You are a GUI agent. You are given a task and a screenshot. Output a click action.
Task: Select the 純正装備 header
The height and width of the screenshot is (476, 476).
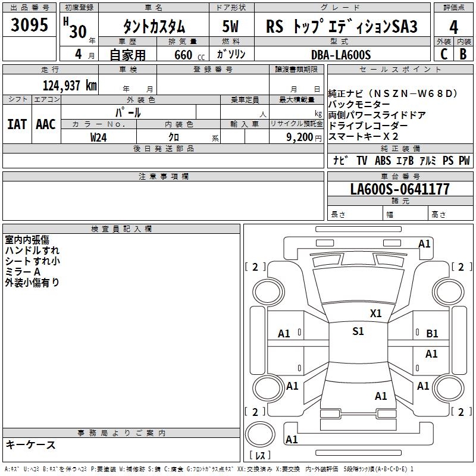pyautogui.click(x=400, y=148)
